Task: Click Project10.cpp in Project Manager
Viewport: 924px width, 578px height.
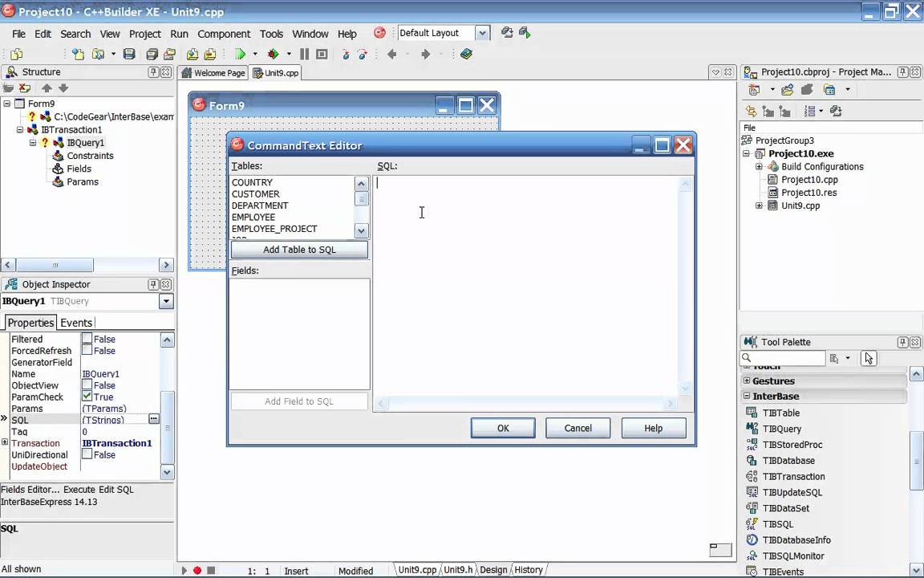Action: click(x=809, y=180)
